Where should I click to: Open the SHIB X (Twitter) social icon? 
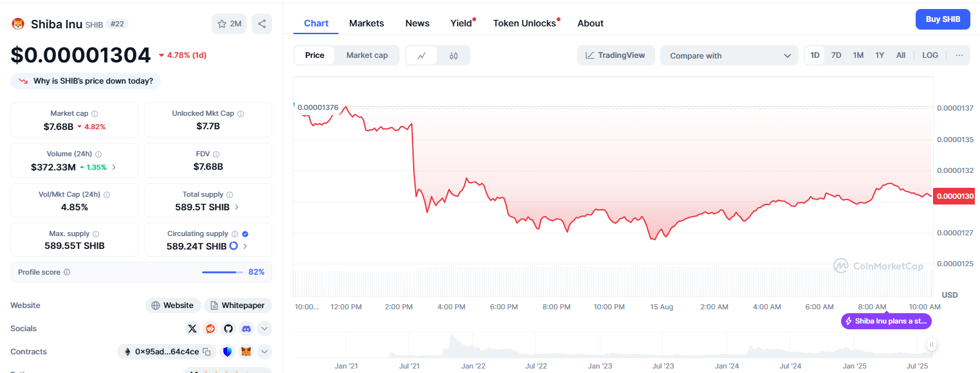click(192, 328)
